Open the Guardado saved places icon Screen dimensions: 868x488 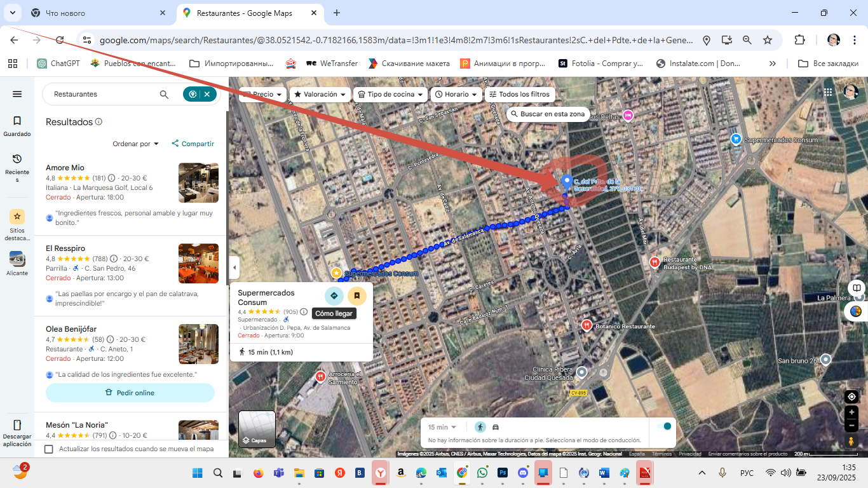point(17,121)
